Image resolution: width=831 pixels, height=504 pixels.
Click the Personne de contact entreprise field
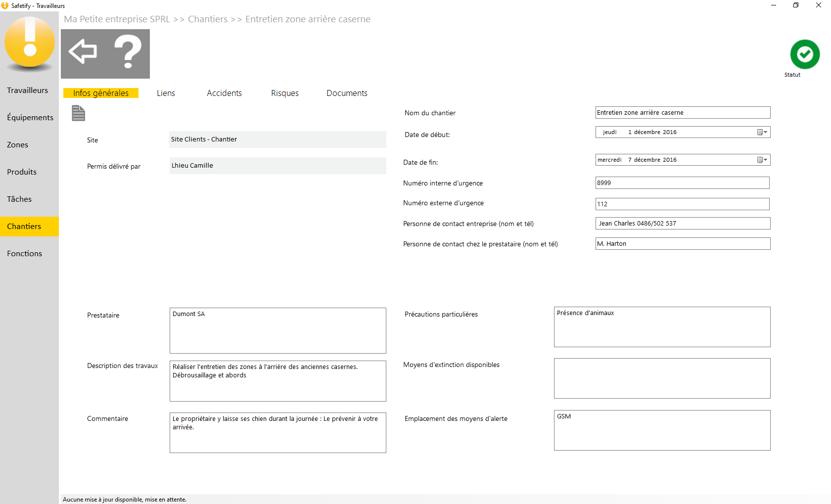683,223
